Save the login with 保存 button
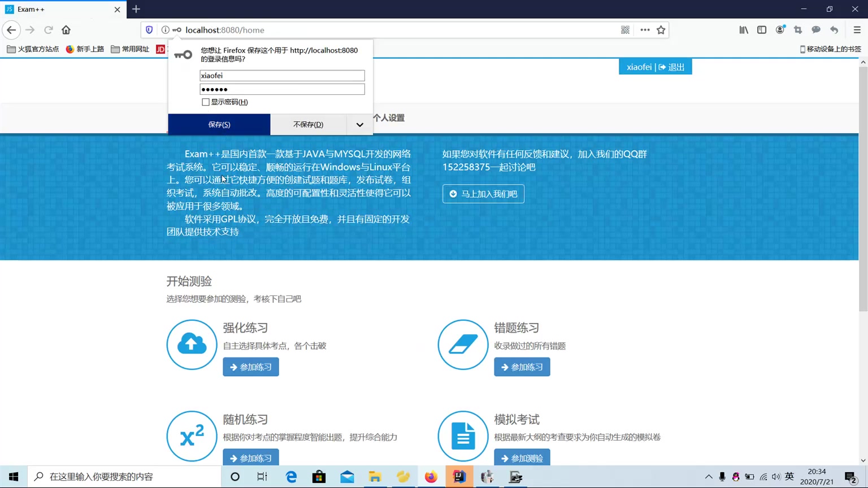Viewport: 868px width, 488px height. (219, 124)
